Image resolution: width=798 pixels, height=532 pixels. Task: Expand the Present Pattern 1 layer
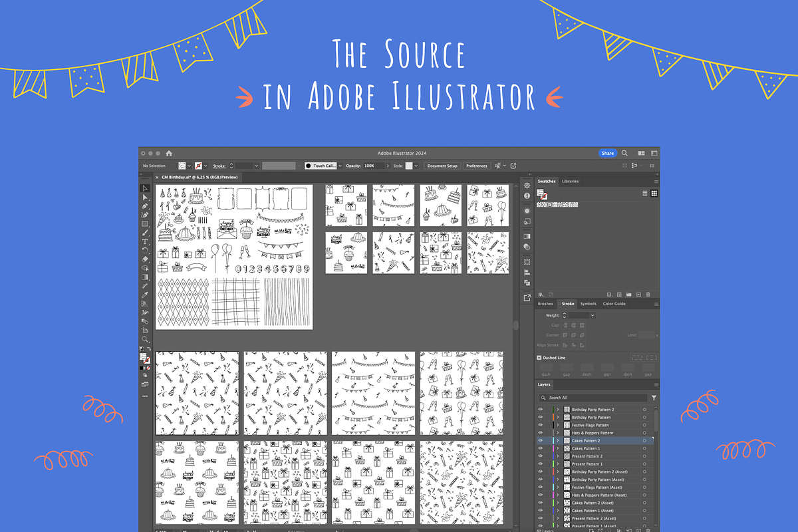pos(558,464)
